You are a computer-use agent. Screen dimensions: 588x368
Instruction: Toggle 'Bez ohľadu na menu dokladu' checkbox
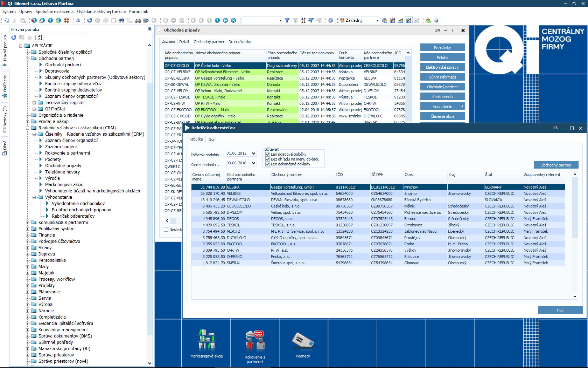click(x=268, y=159)
